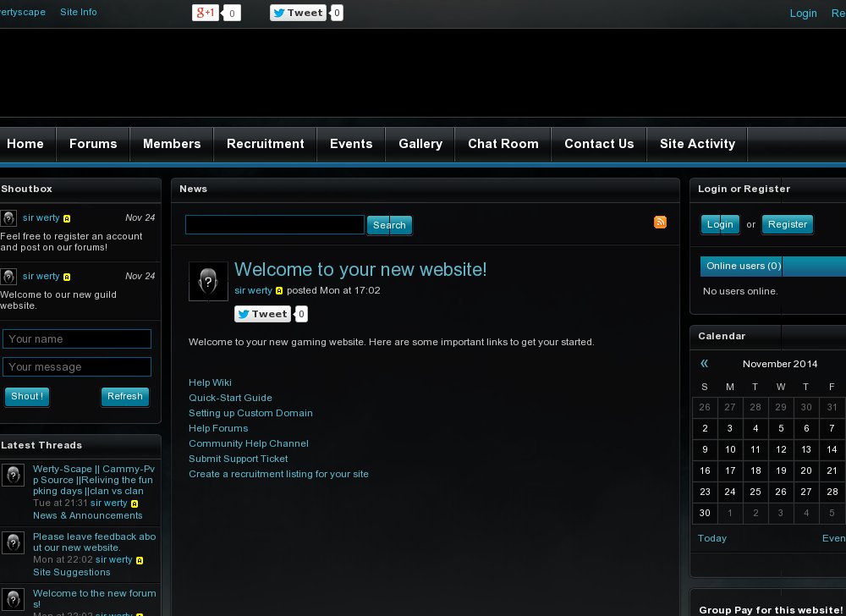Open the news post author avatar
The image size is (846, 616).
pyautogui.click(x=208, y=281)
